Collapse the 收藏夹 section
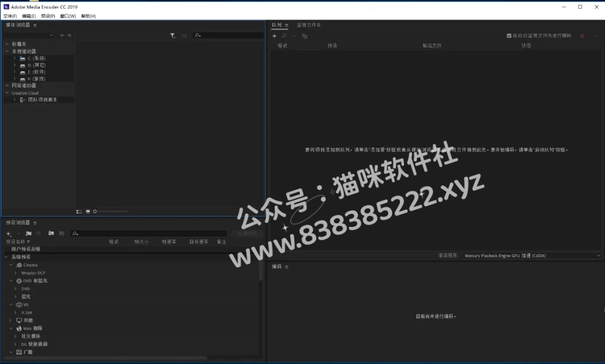Screen dimensions: 605x364 (7, 44)
